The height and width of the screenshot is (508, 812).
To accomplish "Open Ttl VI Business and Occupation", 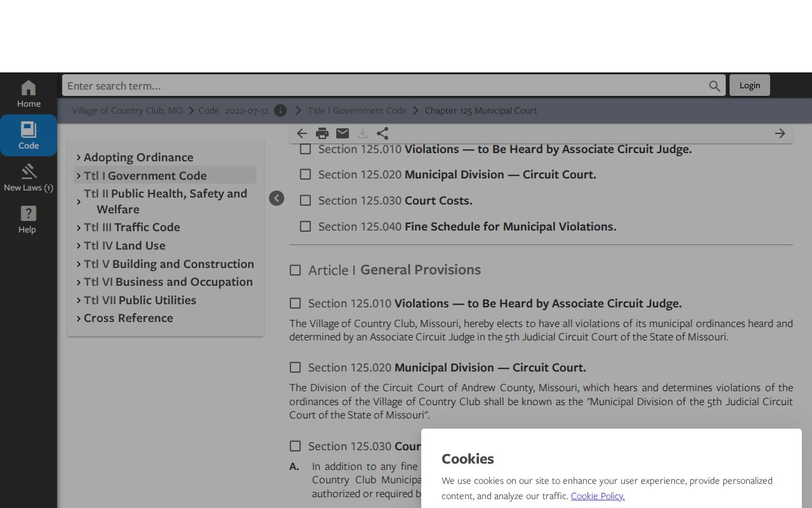I will [168, 282].
